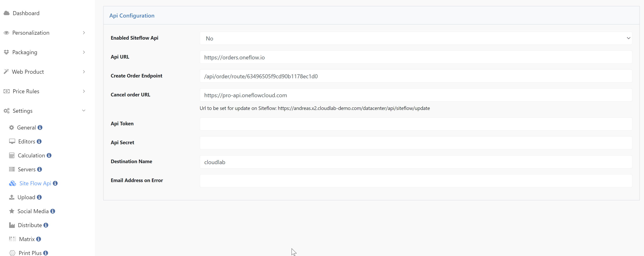644x256 pixels.
Task: Expand the Packaging submenu arrow
Action: click(84, 52)
